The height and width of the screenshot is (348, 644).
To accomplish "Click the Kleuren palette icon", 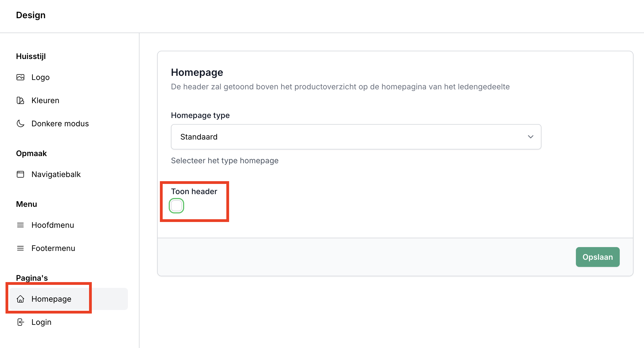I will [20, 100].
